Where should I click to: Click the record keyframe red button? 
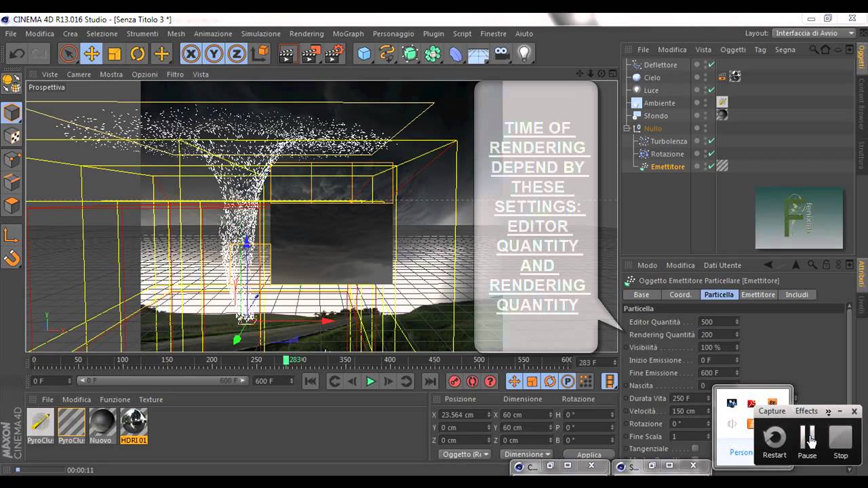click(x=455, y=382)
